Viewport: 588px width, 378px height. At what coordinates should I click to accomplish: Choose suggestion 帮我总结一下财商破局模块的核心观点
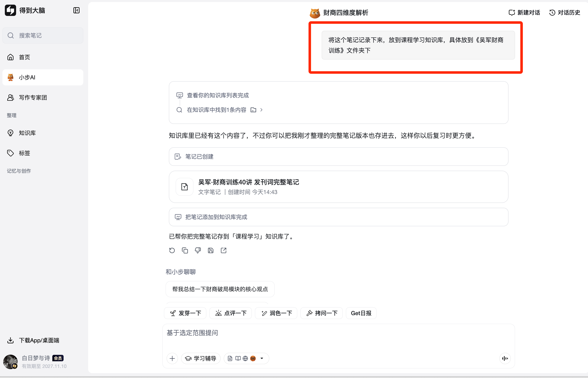(220, 289)
